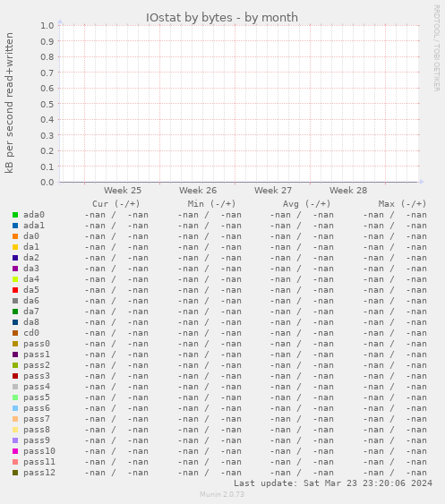Image resolution: width=445 pixels, height=504 pixels.
Task: Click the pass1 legend color swatch
Action: 15,355
